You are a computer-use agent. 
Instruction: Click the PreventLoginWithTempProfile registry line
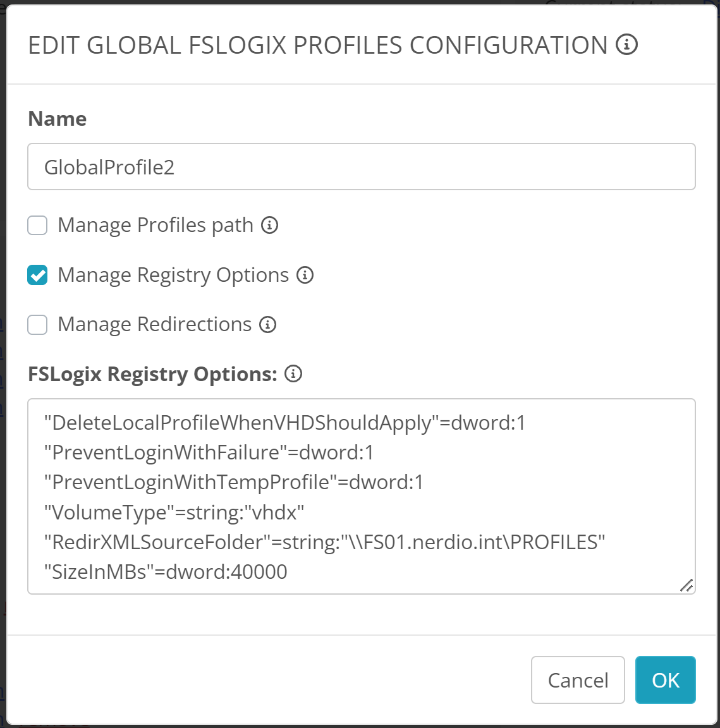234,482
